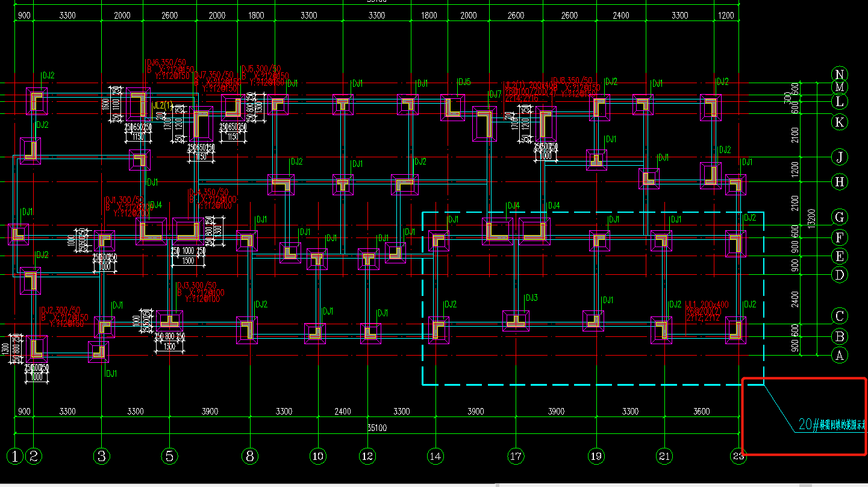The image size is (868, 487).
Task: Click the green DJ7 footing label
Action: point(495,94)
